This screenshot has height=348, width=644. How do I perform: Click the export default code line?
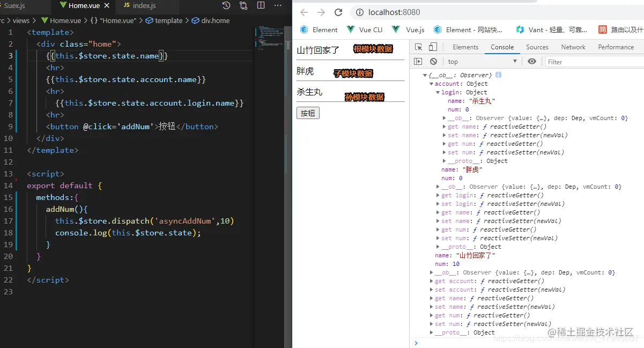pyautogui.click(x=64, y=186)
